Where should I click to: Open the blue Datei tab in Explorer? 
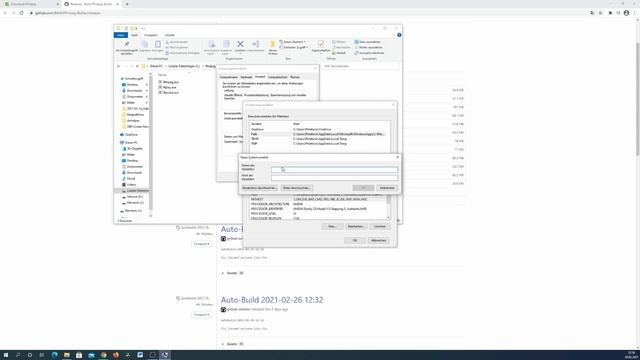click(121, 35)
